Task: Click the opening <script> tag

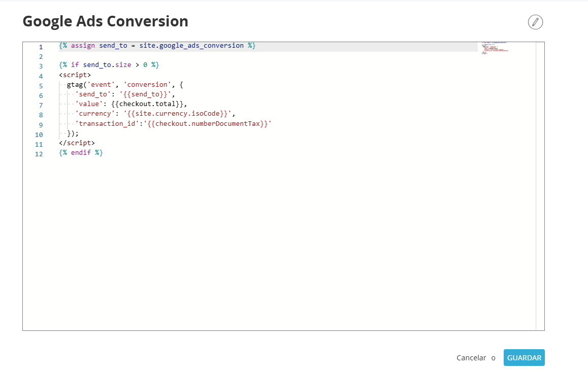Action: pyautogui.click(x=75, y=75)
